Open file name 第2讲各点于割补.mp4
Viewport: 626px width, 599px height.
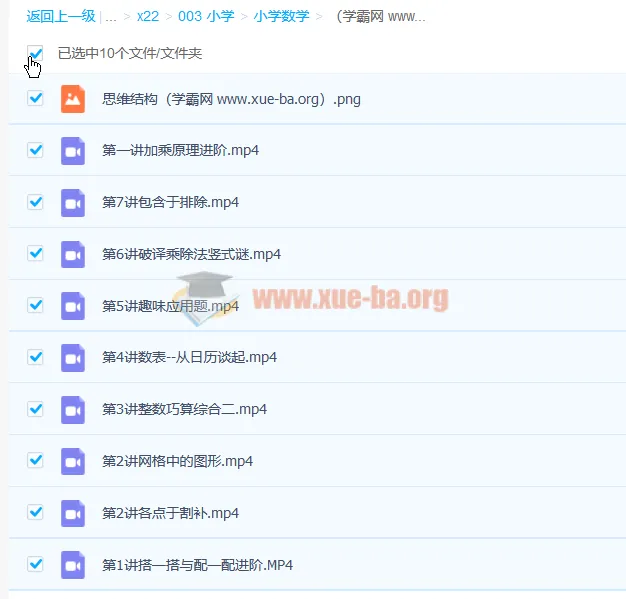[170, 513]
